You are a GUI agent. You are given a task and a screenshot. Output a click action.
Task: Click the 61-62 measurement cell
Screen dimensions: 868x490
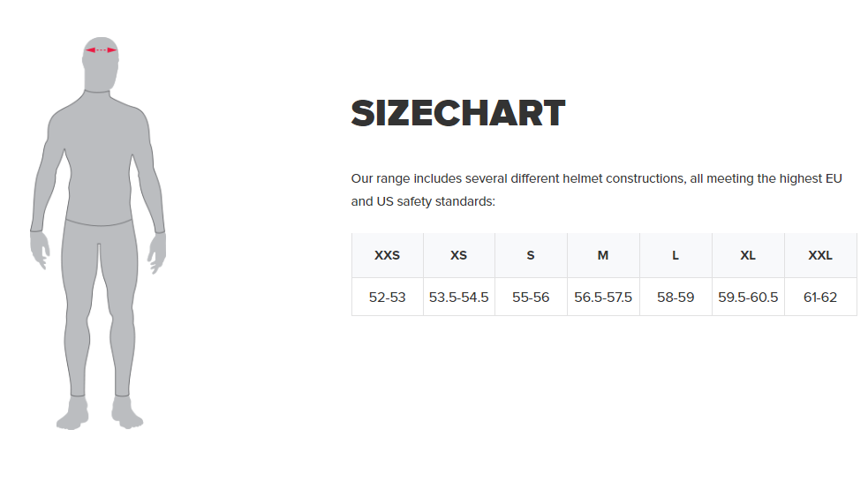click(820, 298)
